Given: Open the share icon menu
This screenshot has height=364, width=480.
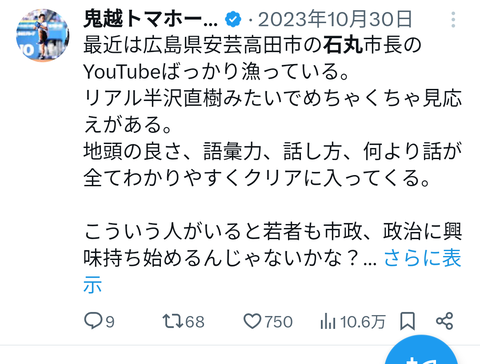Looking at the screenshot, I should click(445, 321).
